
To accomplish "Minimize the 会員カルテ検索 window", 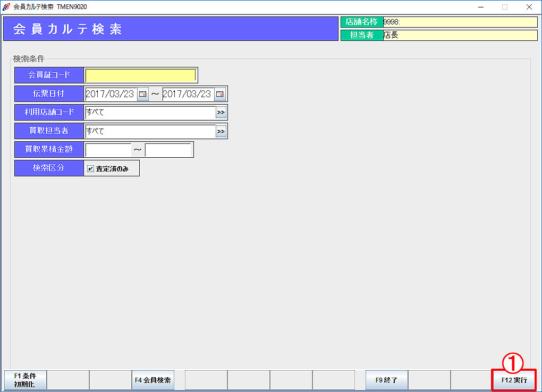I will pos(481,7).
